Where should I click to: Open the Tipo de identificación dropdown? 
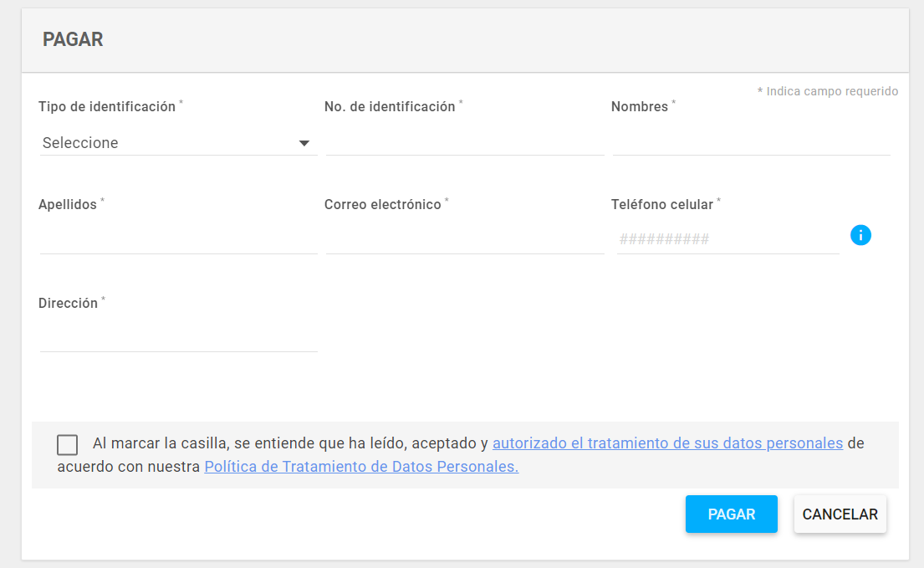pos(177,142)
